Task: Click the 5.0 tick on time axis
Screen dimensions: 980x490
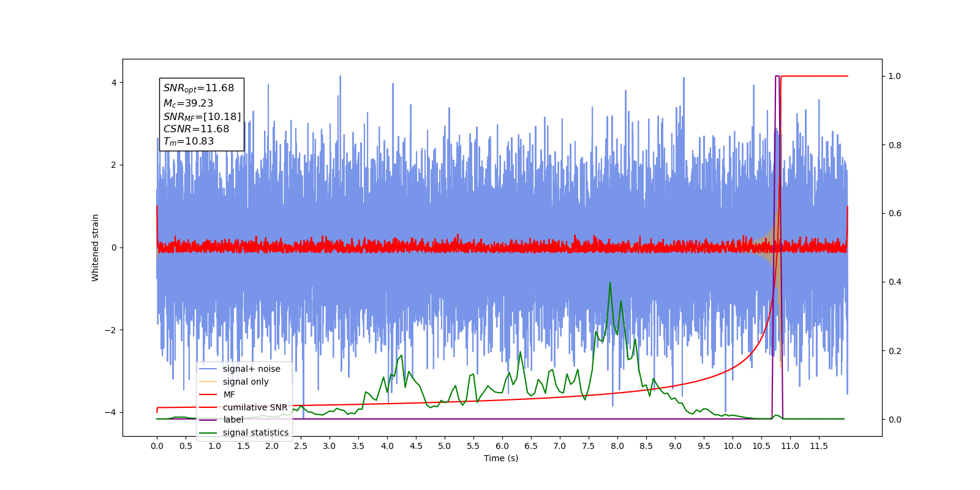Action: [445, 446]
